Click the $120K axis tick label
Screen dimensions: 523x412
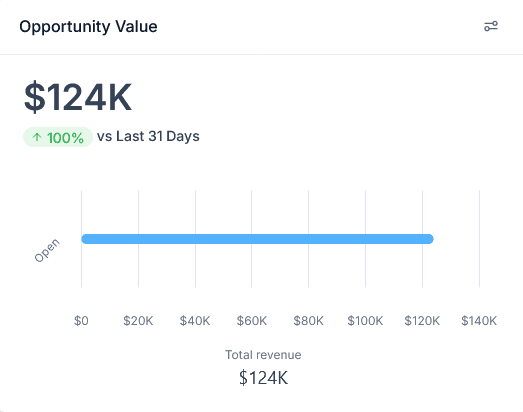(422, 321)
